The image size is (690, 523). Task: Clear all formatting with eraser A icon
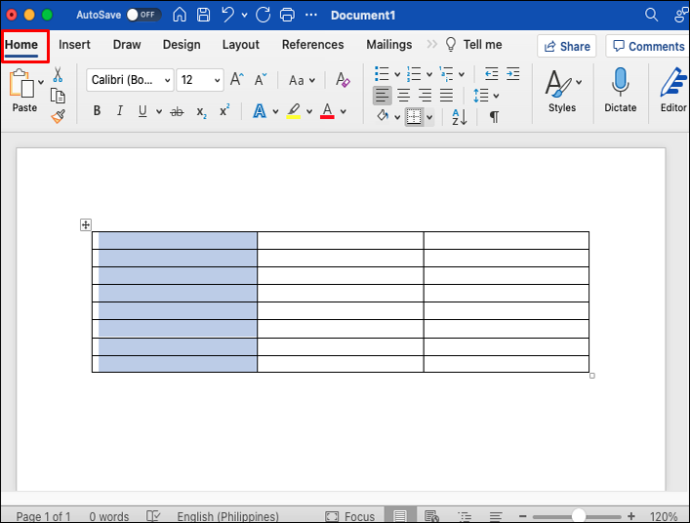(342, 80)
